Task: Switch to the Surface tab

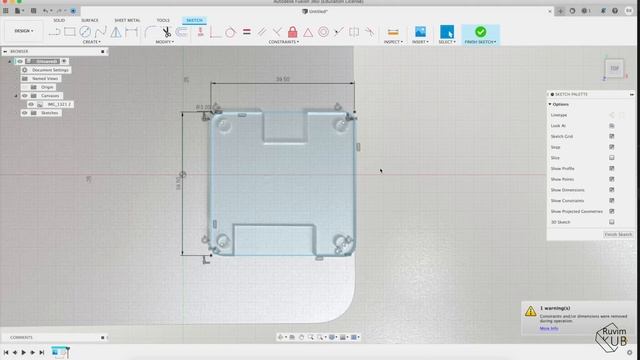Action: pos(89,20)
